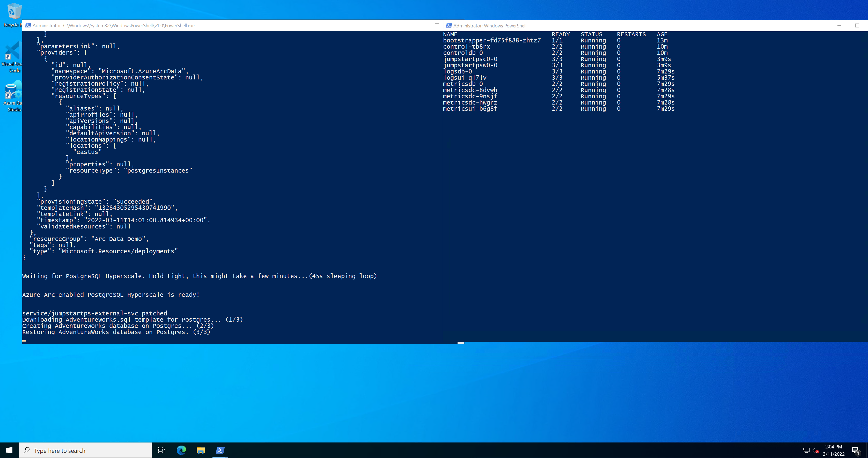Click the metricsdc-8dvwh pod name
Image resolution: width=868 pixels, height=458 pixels.
[x=470, y=90]
